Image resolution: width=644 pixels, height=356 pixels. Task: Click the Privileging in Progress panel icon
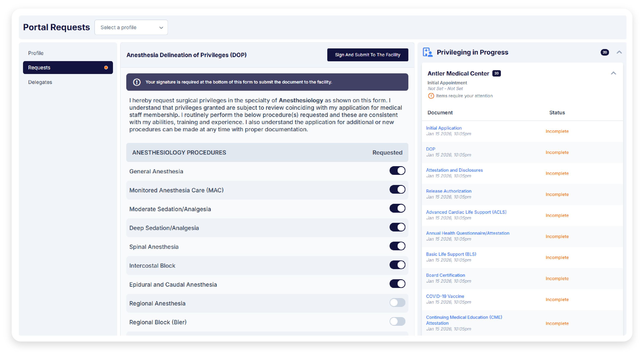click(x=428, y=52)
